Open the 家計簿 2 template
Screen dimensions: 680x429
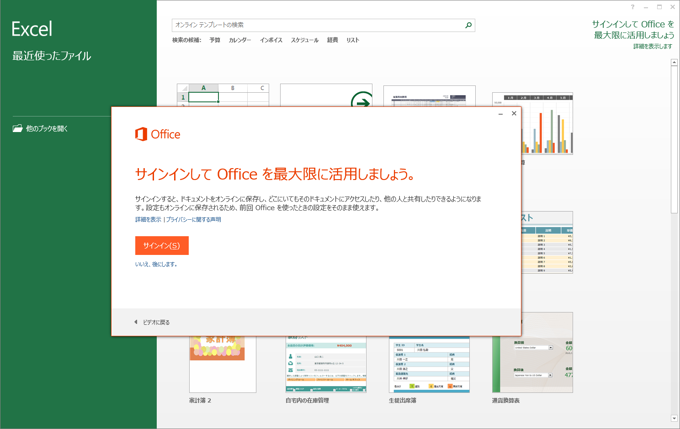click(222, 364)
